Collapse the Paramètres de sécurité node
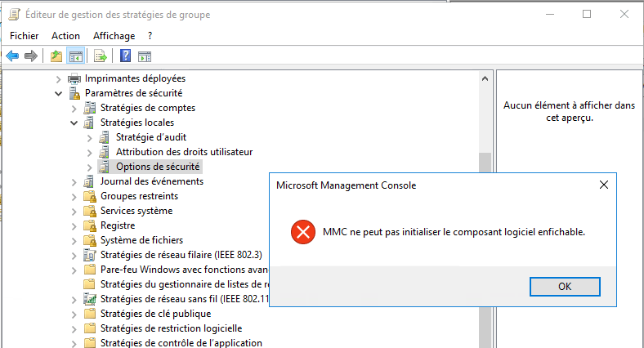Viewport: 644px width, 348px height. click(x=58, y=94)
